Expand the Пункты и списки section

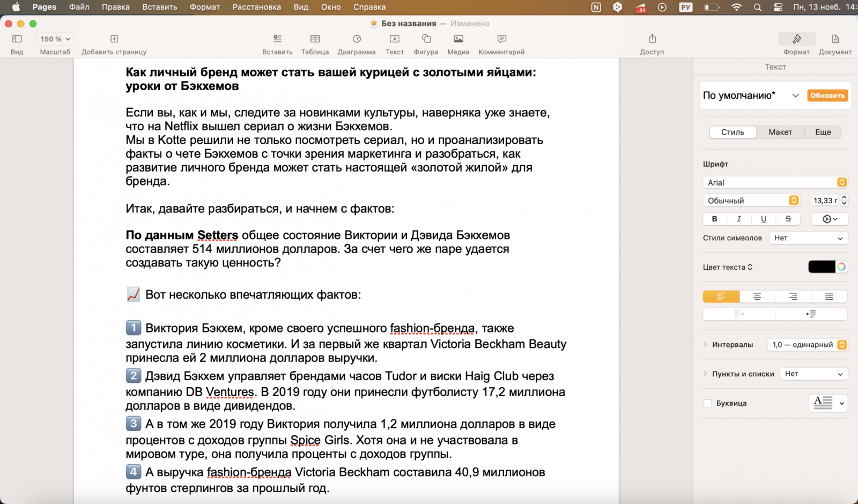[706, 374]
